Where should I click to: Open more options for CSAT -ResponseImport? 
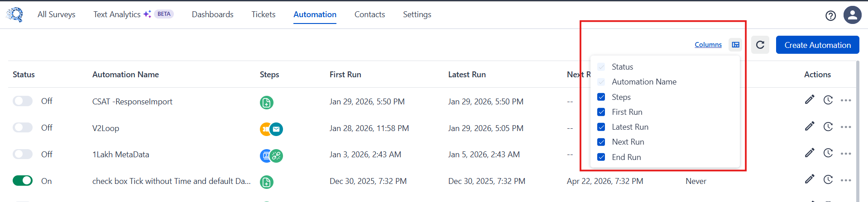(846, 100)
